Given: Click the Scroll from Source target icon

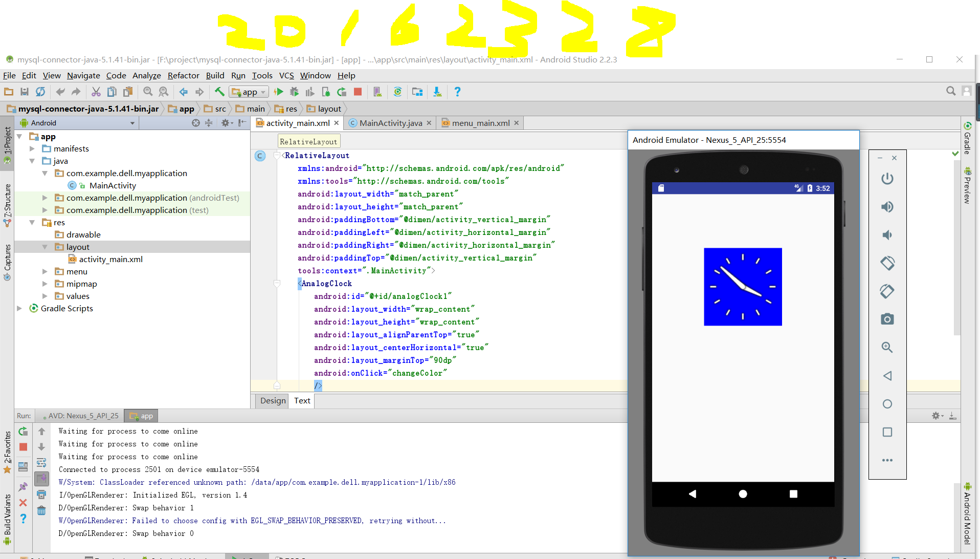Looking at the screenshot, I should [x=195, y=123].
